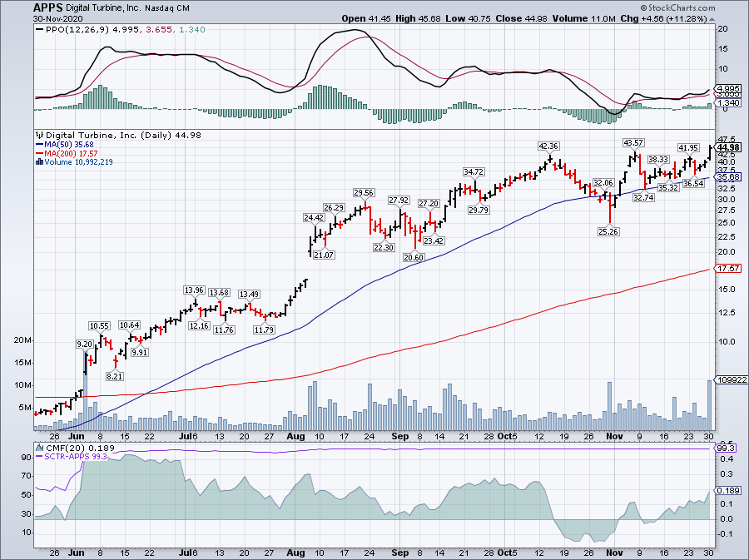Click the 1.340 histogram tag on right axis
Viewport: 749px width, 560px height.
coord(728,103)
